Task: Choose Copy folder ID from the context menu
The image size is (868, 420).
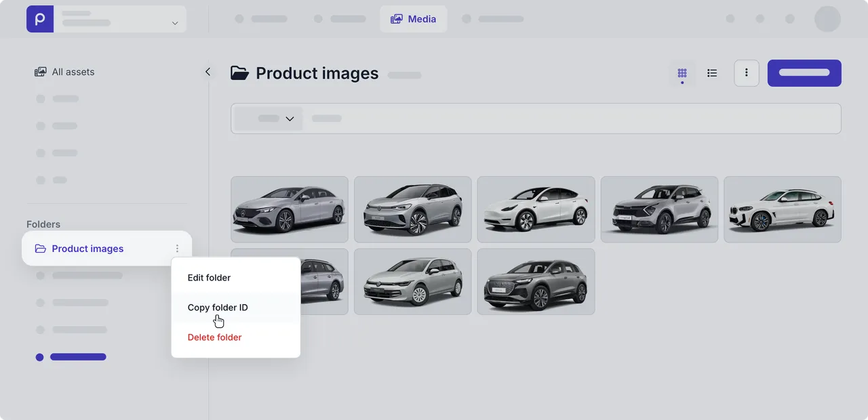Action: click(x=235, y=308)
